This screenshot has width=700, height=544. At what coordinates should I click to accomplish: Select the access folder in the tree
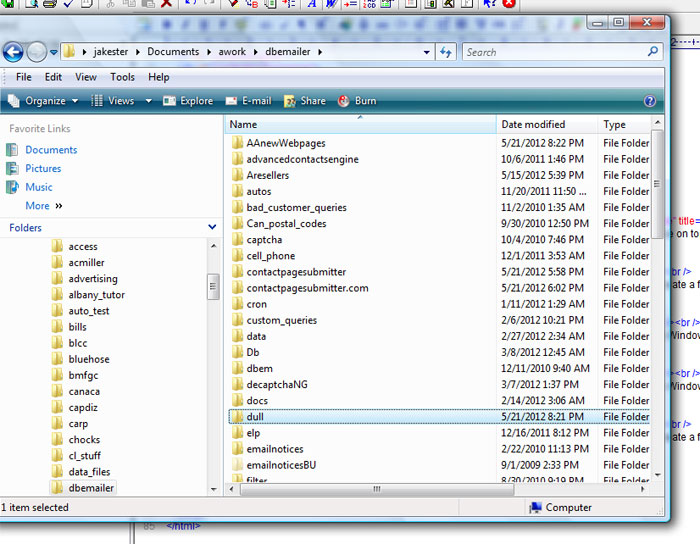pyautogui.click(x=83, y=247)
